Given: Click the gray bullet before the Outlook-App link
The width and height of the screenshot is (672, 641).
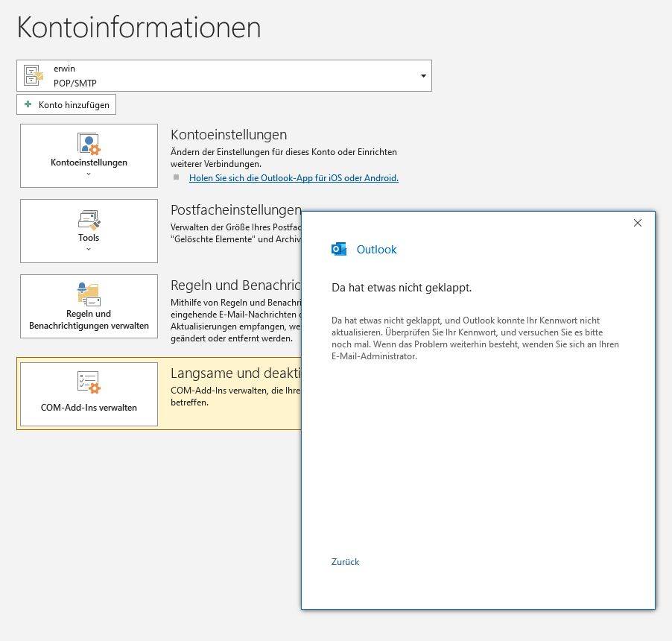Looking at the screenshot, I should [176, 177].
